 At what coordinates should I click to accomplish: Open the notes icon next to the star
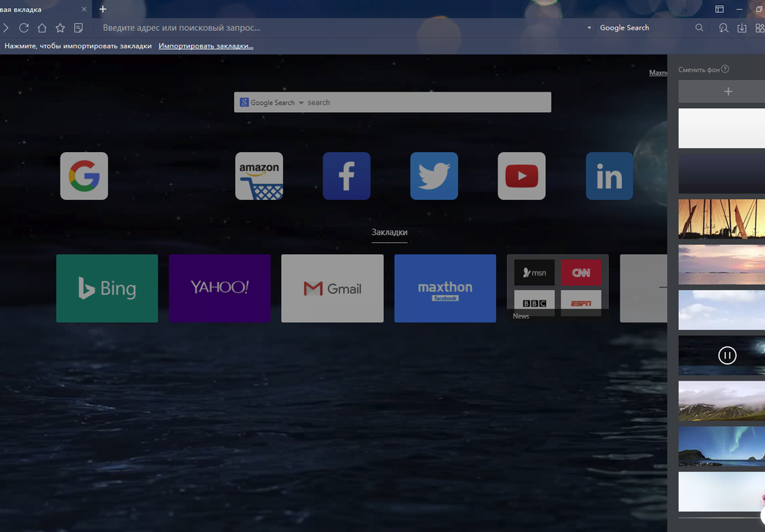click(x=78, y=28)
